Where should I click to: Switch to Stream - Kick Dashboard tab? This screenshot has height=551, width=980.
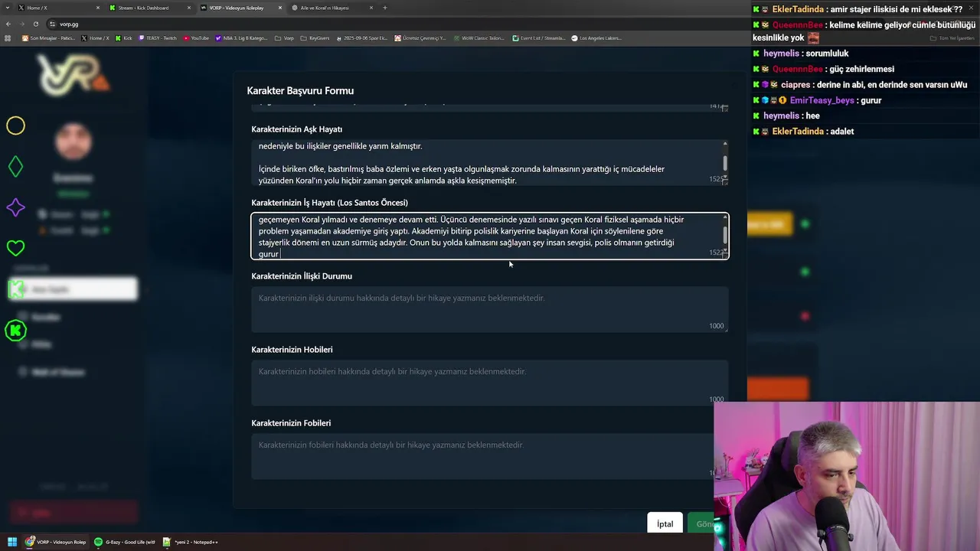(x=149, y=8)
